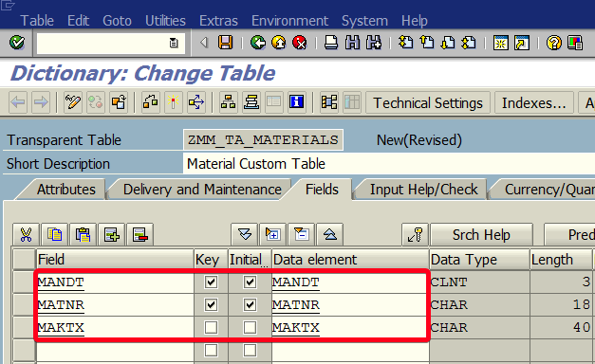Viewport: 595px width, 364px height.
Task: Click the Where-Used List icon
Action: (196, 102)
